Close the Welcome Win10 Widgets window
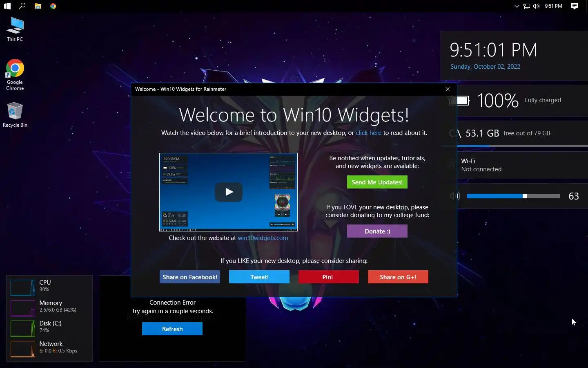 pyautogui.click(x=448, y=89)
